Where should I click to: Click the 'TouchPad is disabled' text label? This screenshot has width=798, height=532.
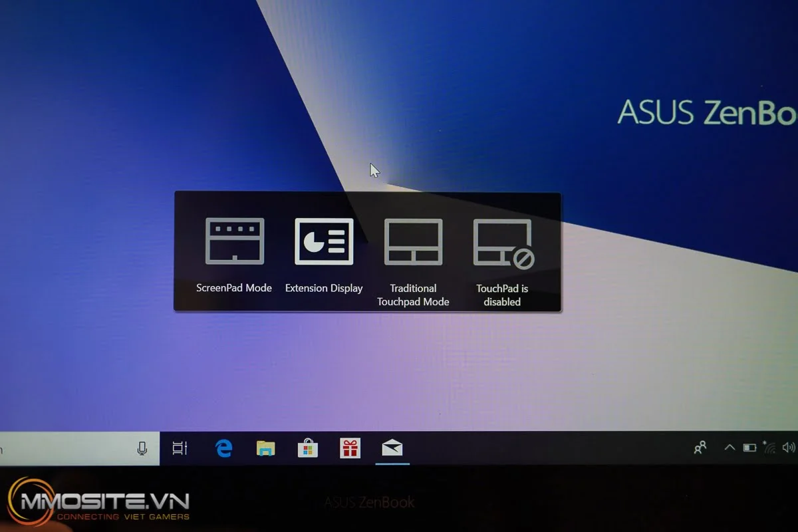(x=502, y=295)
